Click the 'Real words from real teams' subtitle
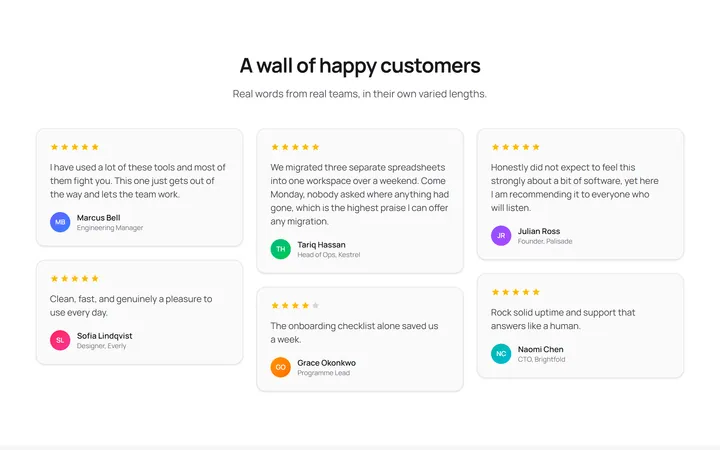This screenshot has height=450, width=720. [x=360, y=94]
